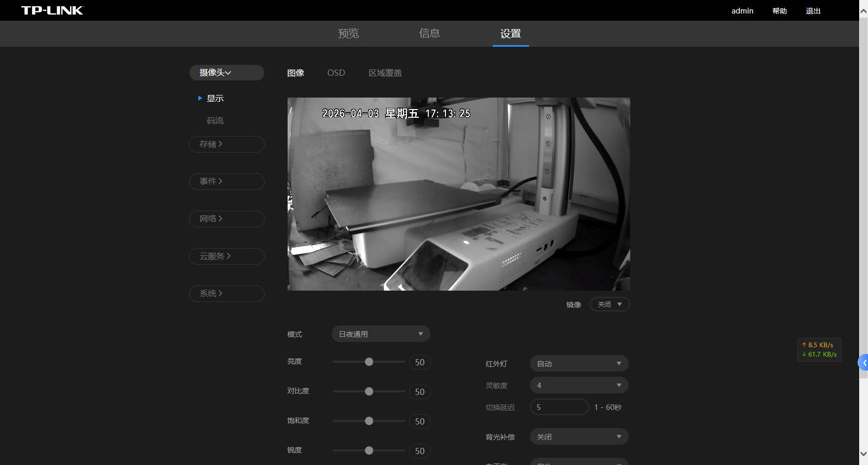Switch to the 信息 info tab

click(x=429, y=34)
